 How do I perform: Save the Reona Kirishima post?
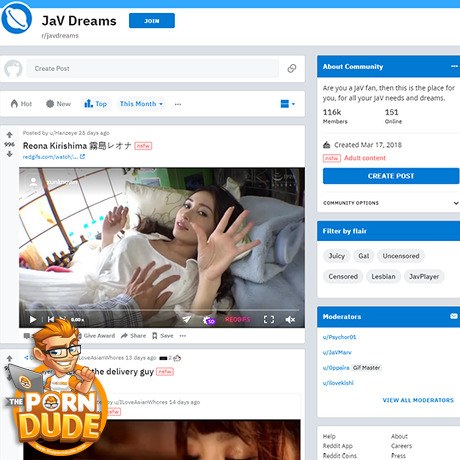163,336
